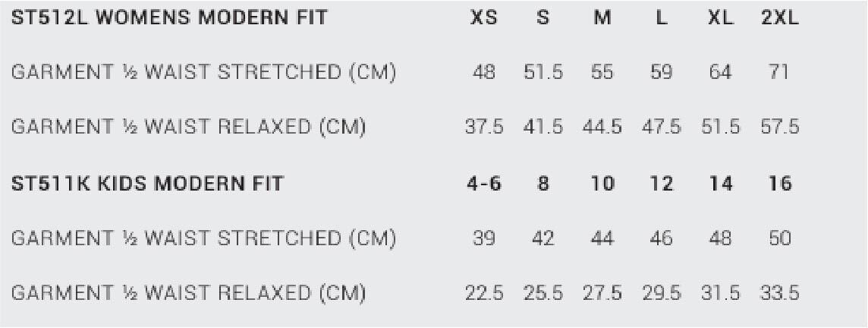
Task: Select kids stretched waist value 50
Action: point(780,238)
